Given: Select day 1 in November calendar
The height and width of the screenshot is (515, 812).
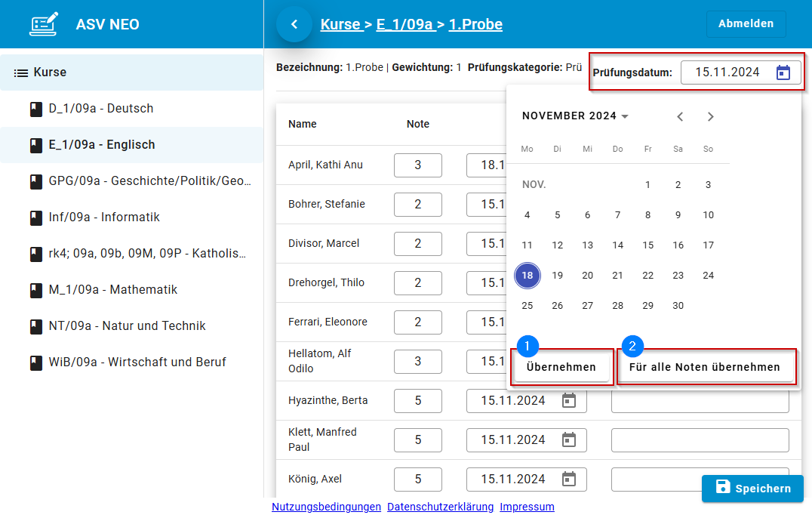Looking at the screenshot, I should pyautogui.click(x=647, y=185).
